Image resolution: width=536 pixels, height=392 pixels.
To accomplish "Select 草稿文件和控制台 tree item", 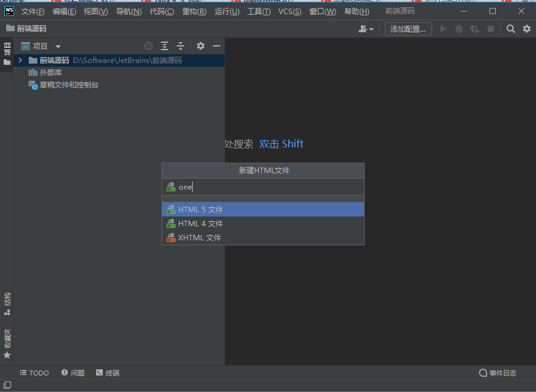I will 64,85.
